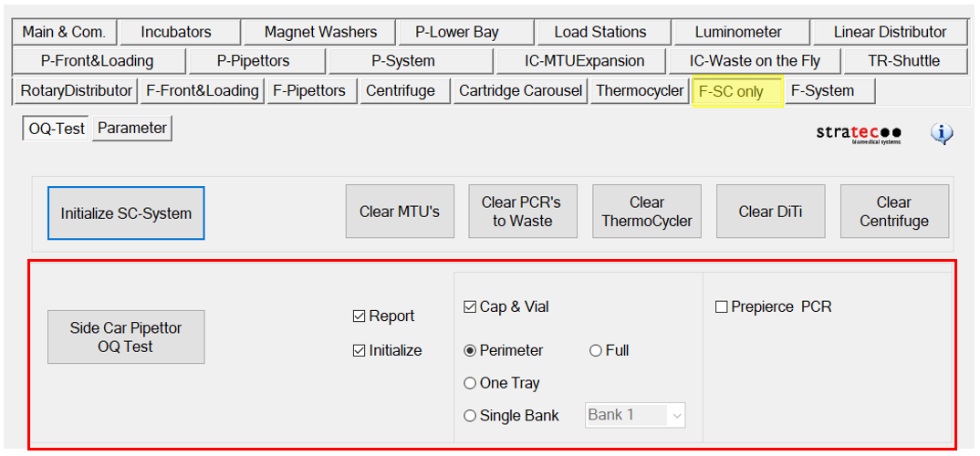Go to the Parameter tab
This screenshot has height=456, width=980.
[132, 129]
